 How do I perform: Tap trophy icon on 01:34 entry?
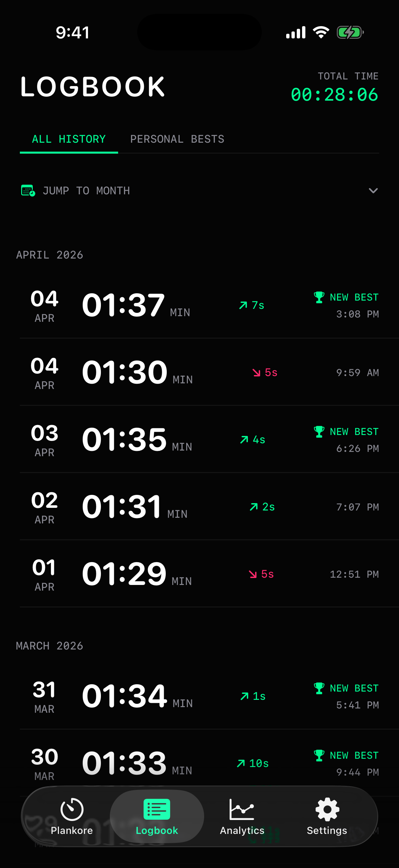[319, 688]
